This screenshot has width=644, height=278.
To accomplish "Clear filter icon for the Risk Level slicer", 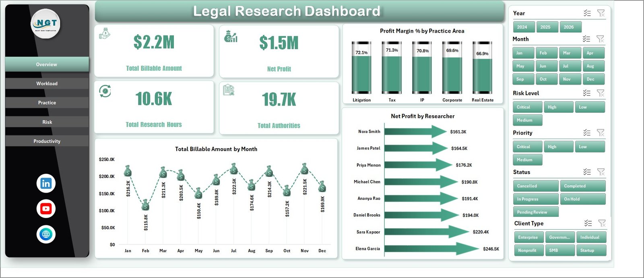I will pyautogui.click(x=601, y=93).
